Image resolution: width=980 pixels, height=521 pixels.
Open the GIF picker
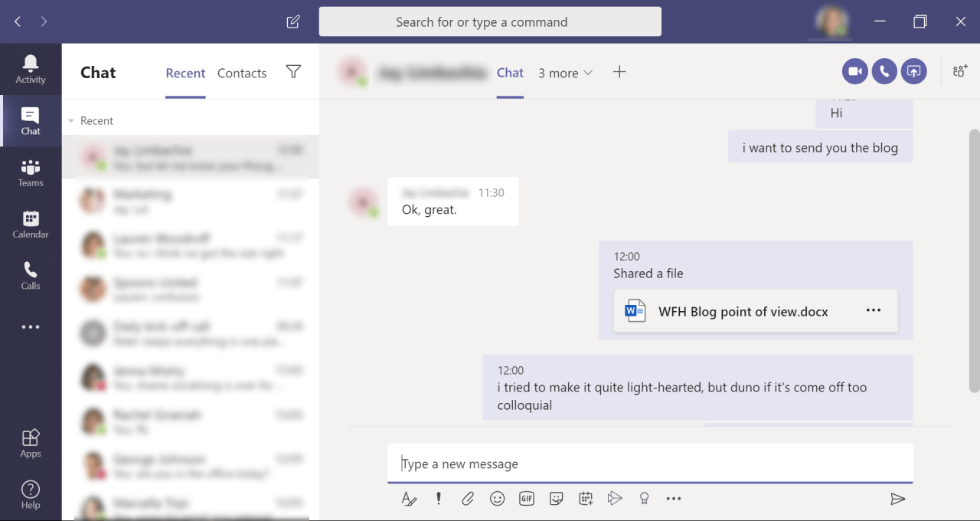(527, 499)
